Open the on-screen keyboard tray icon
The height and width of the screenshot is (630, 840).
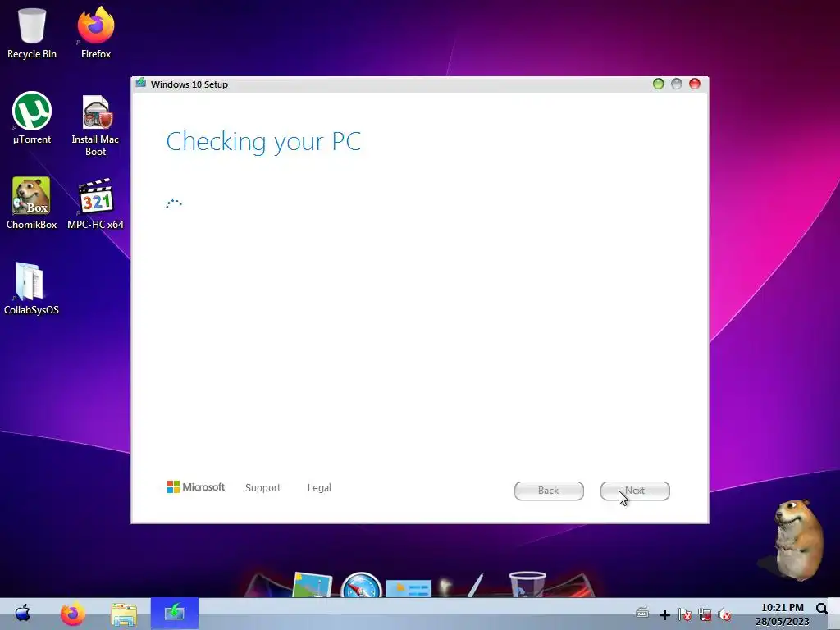tap(642, 612)
